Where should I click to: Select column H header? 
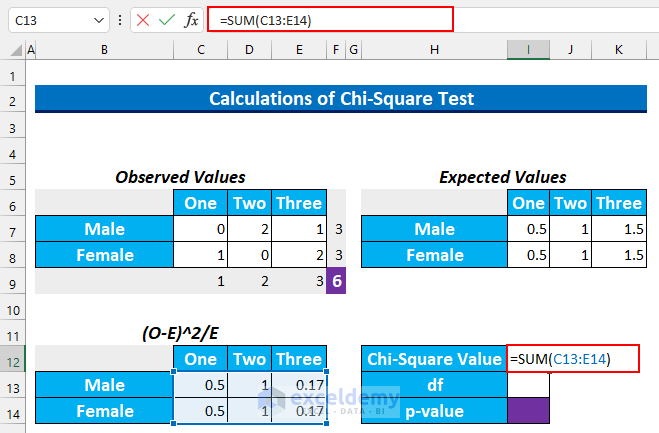(434, 50)
